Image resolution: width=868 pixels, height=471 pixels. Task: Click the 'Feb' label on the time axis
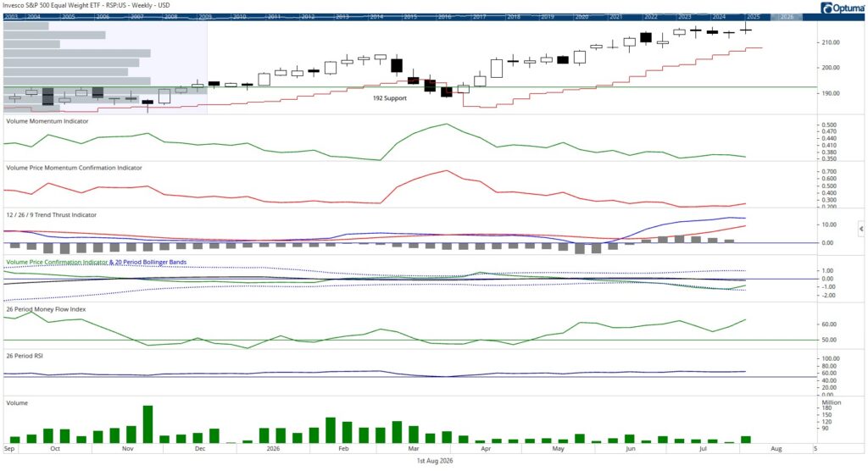tap(343, 449)
